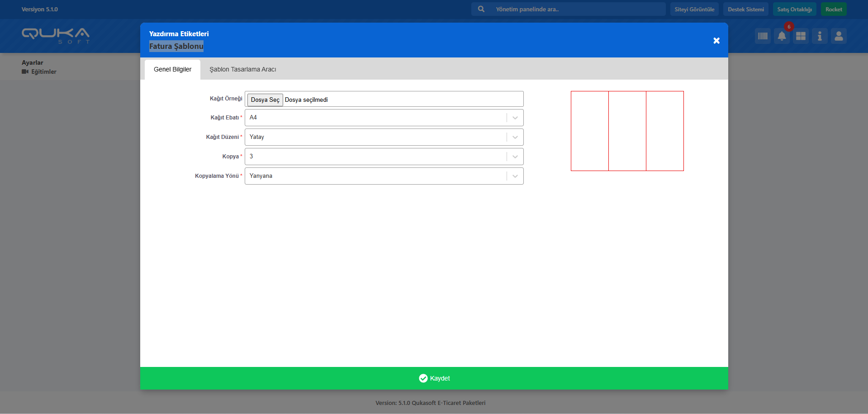The width and height of the screenshot is (868, 414).
Task: Open the user profile icon
Action: tap(839, 36)
